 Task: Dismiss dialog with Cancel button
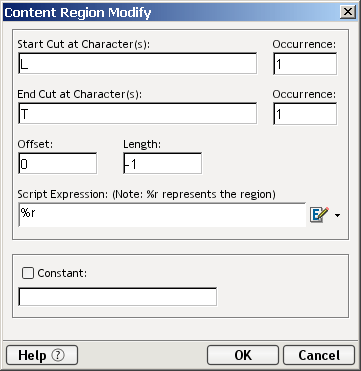tap(319, 355)
